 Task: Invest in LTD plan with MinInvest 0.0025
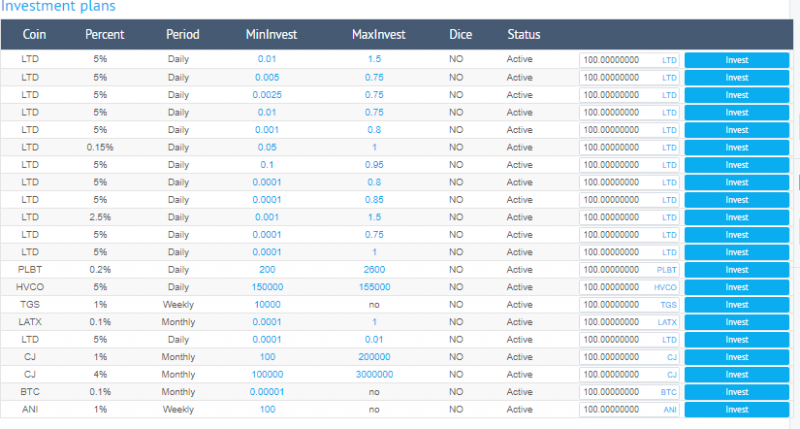737,95
